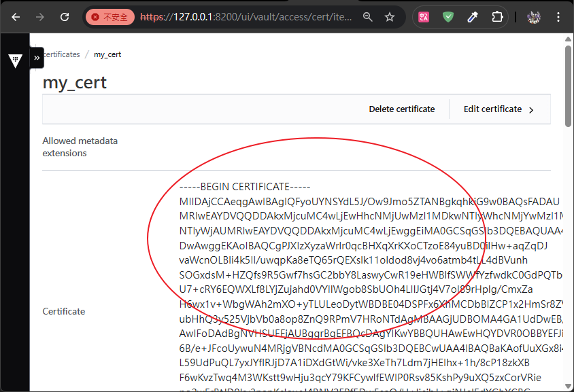Click the eyedropper extension icon
The height and width of the screenshot is (392, 574).
click(473, 17)
